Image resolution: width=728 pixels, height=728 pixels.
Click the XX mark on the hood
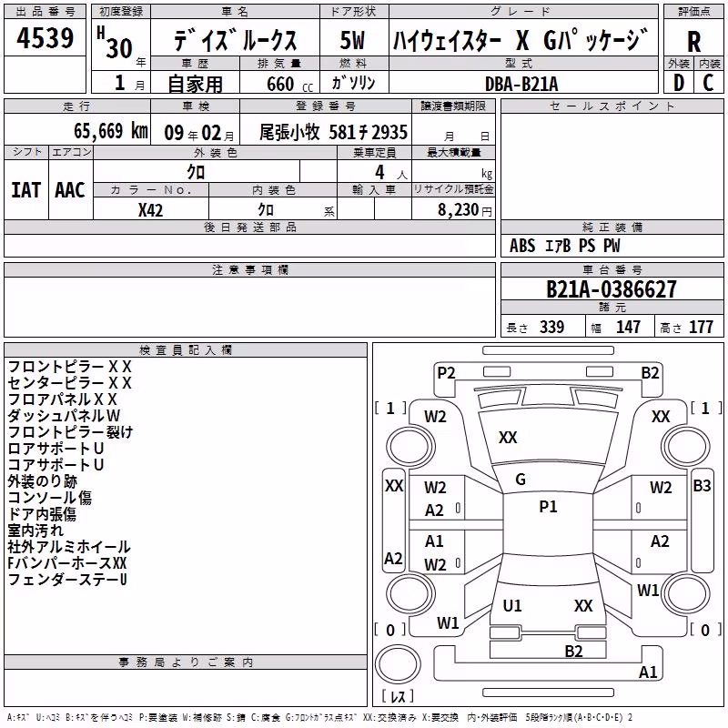pyautogui.click(x=508, y=438)
